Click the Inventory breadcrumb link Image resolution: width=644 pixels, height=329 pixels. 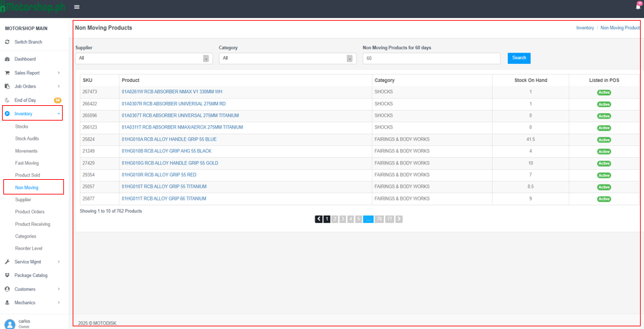pyautogui.click(x=585, y=28)
